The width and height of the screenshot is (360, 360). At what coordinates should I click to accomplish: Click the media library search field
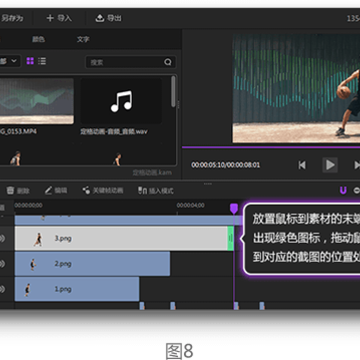(131, 62)
